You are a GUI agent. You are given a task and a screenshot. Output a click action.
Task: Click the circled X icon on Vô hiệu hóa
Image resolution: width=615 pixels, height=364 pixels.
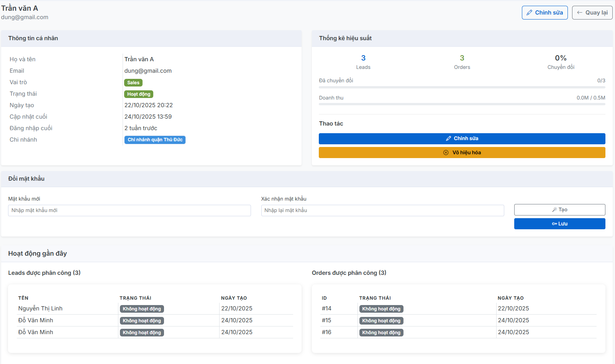coord(446,153)
